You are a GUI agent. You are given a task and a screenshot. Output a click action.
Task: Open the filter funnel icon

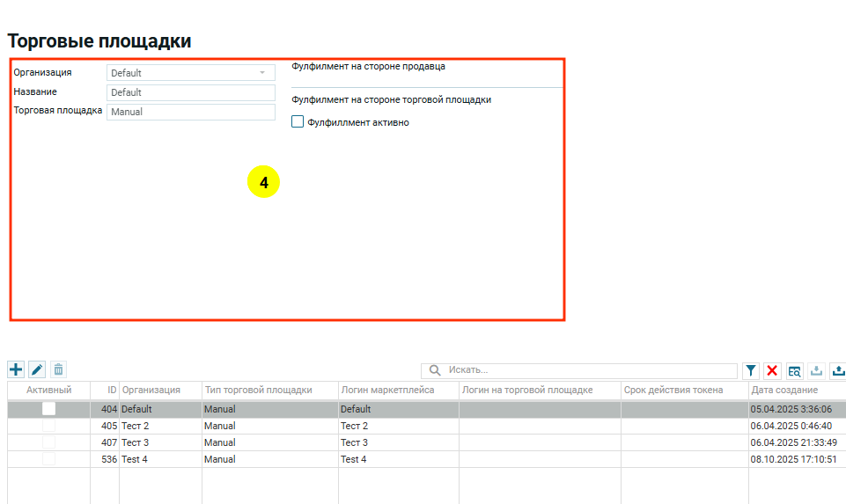tap(750, 371)
